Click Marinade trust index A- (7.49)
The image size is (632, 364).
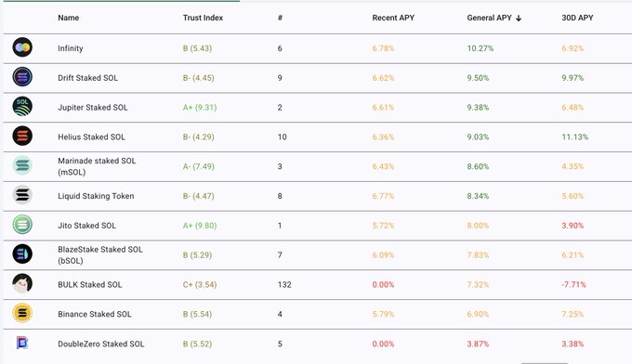click(x=199, y=166)
